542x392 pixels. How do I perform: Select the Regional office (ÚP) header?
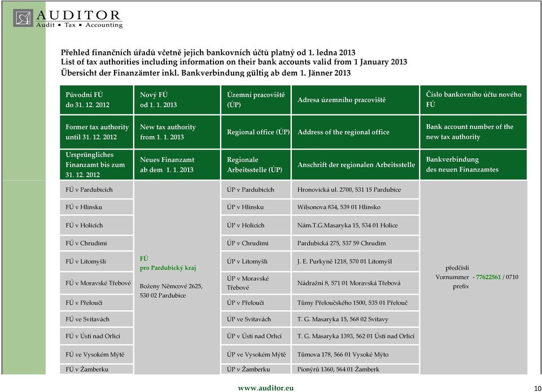[x=256, y=132]
